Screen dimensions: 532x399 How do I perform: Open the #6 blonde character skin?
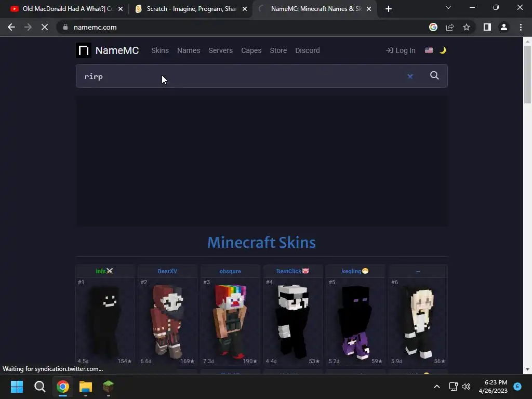418,322
